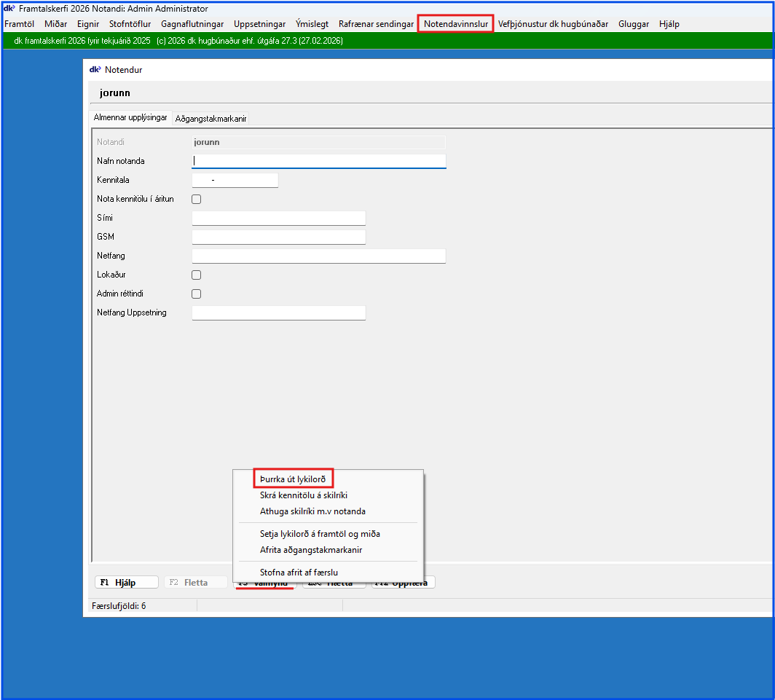Choose Stofna afrit af færslu option
The image size is (775, 700).
(x=299, y=573)
